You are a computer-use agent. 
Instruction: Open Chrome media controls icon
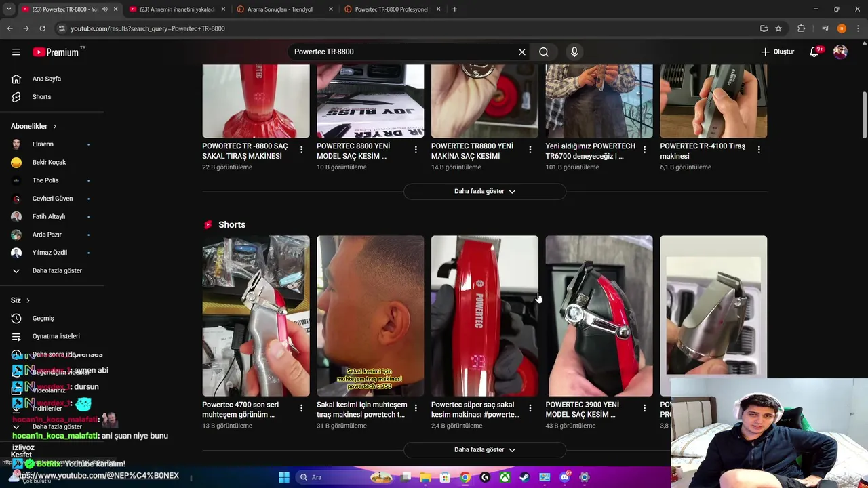point(825,28)
